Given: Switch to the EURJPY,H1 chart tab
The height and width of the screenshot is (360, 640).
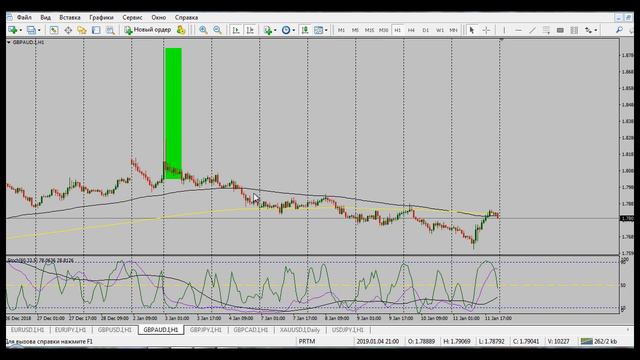Looking at the screenshot, I should coord(70,330).
